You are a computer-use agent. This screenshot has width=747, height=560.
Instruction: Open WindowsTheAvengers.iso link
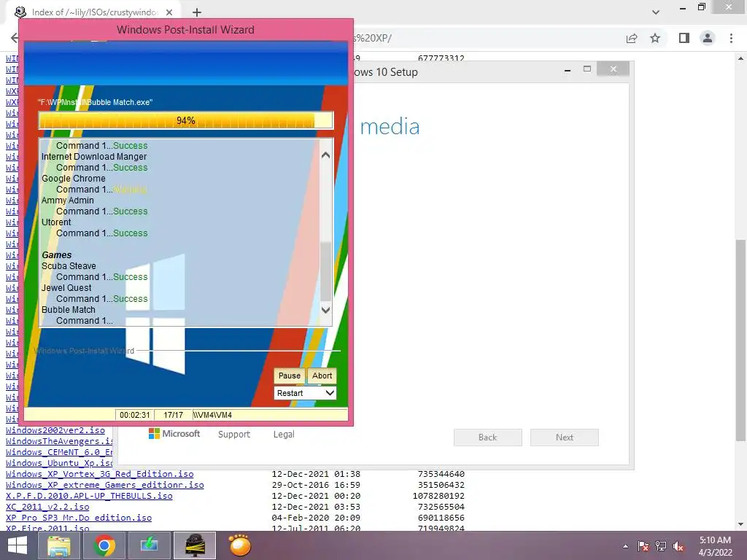(x=59, y=441)
